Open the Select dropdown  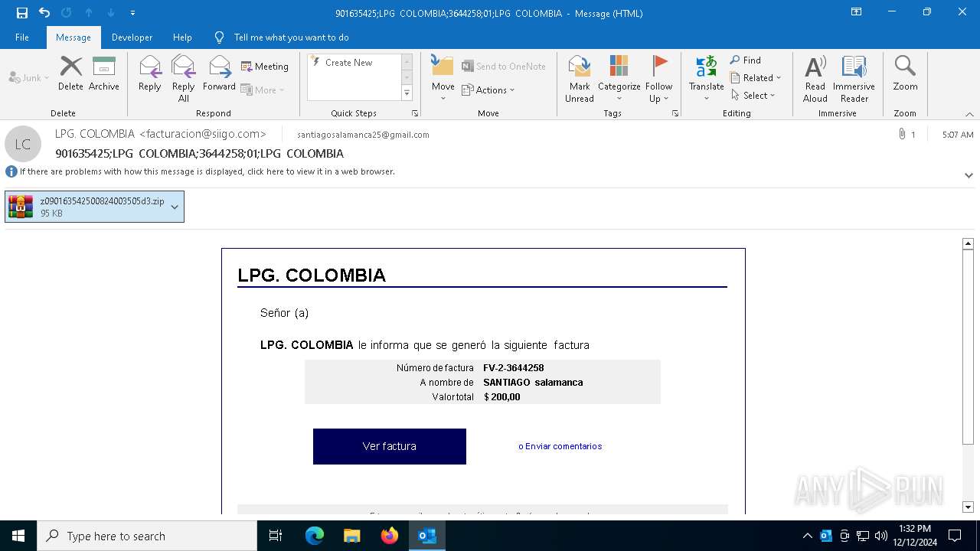(x=753, y=95)
